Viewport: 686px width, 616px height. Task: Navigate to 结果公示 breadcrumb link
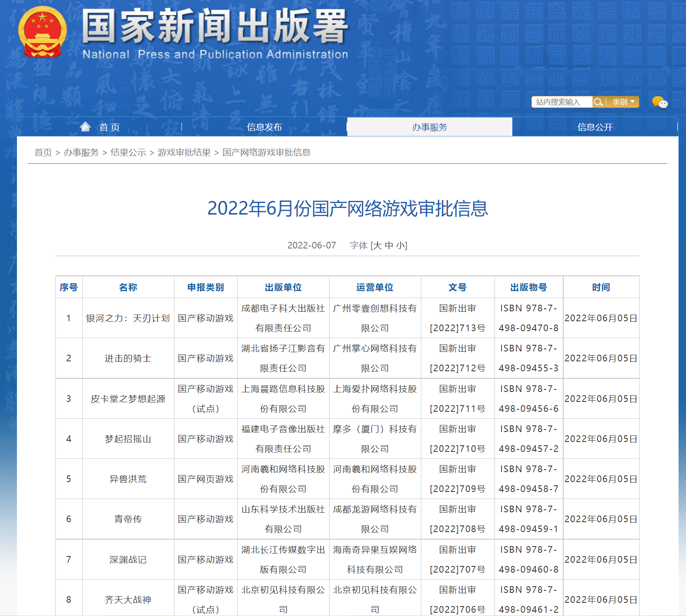pyautogui.click(x=128, y=153)
